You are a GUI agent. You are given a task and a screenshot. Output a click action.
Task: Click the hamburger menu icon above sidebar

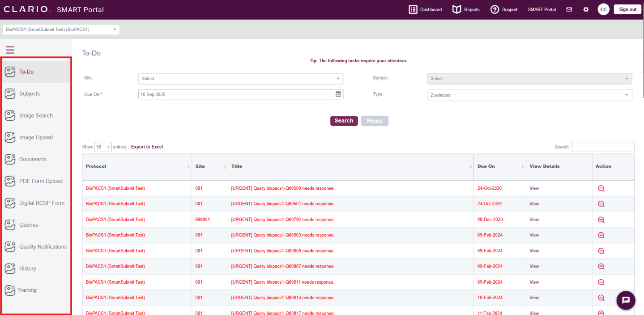[x=10, y=50]
